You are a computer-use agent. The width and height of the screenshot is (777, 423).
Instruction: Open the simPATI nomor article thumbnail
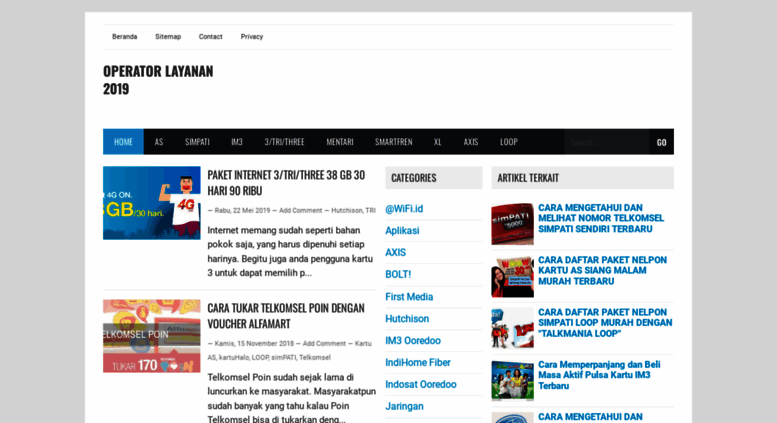click(x=512, y=224)
